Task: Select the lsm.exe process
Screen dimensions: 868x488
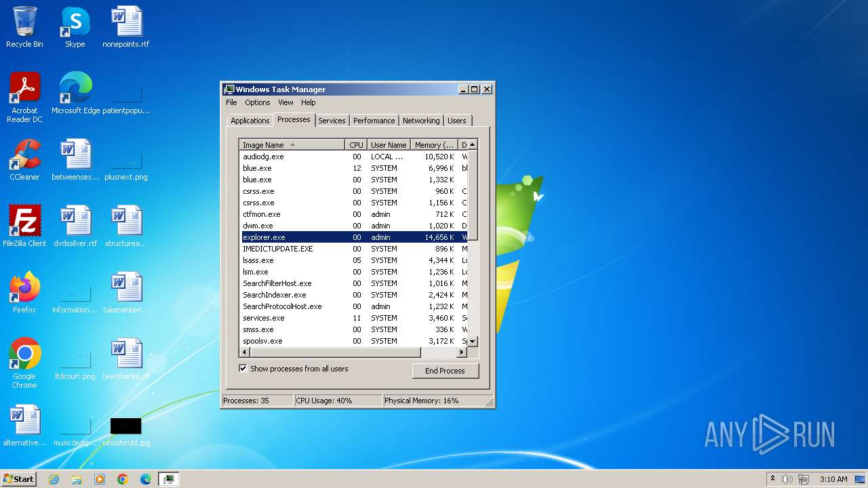Action: click(x=355, y=272)
